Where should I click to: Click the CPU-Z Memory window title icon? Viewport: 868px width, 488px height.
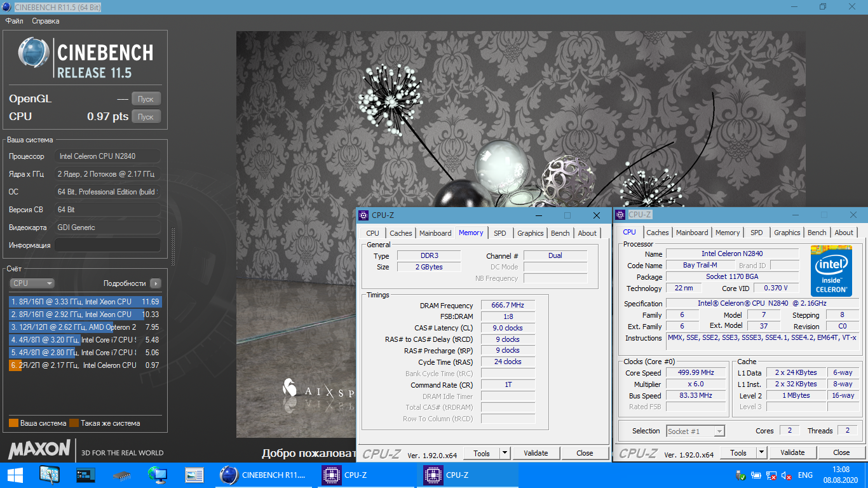(363, 215)
